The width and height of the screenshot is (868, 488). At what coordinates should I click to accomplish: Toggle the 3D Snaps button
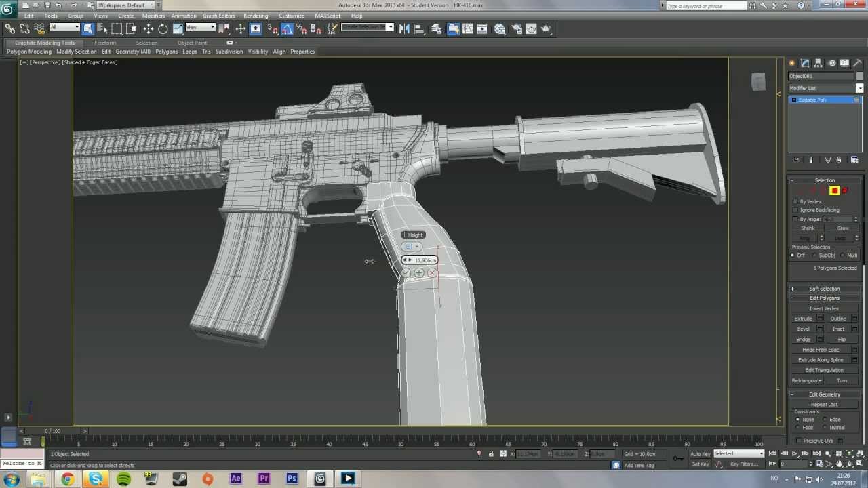[273, 28]
